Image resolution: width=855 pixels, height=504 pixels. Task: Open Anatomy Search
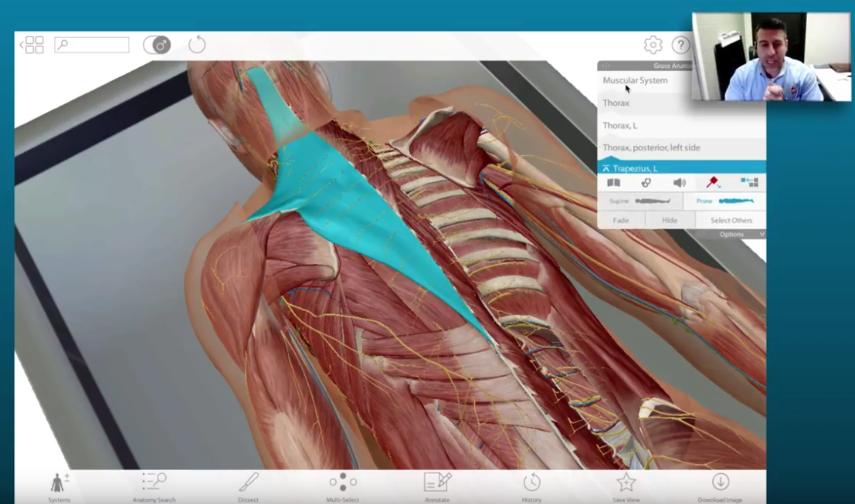[x=154, y=486]
